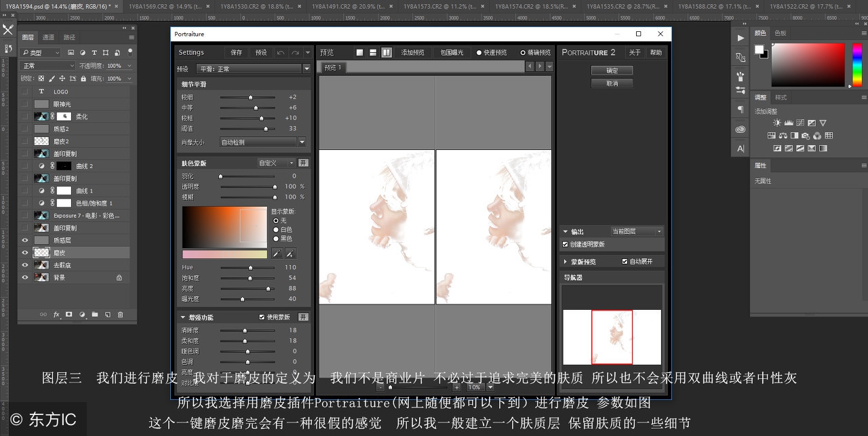This screenshot has width=868, height=436.
Task: Add a Brightness/Contrast adjustment from Adjustments panel
Action: [x=777, y=123]
